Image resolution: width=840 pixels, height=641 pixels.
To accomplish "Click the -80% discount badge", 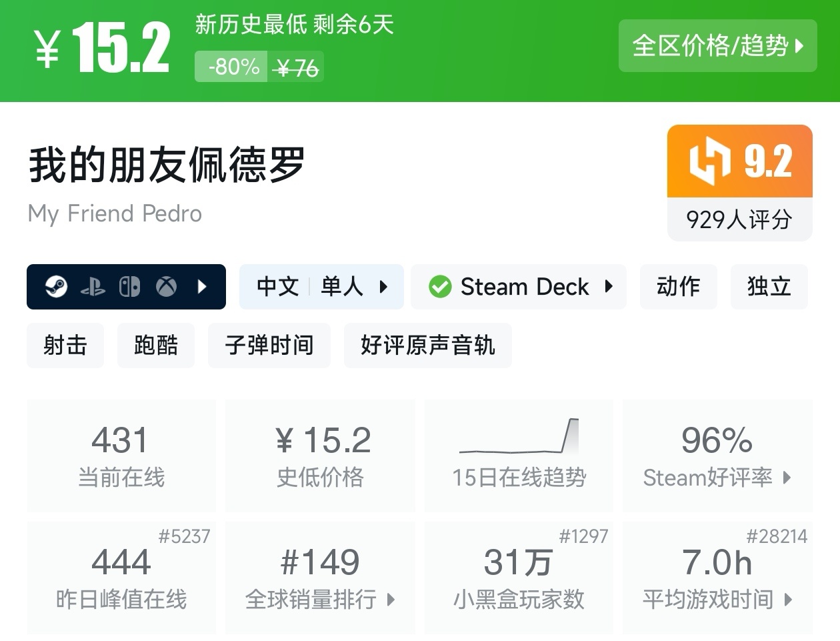I will click(231, 67).
